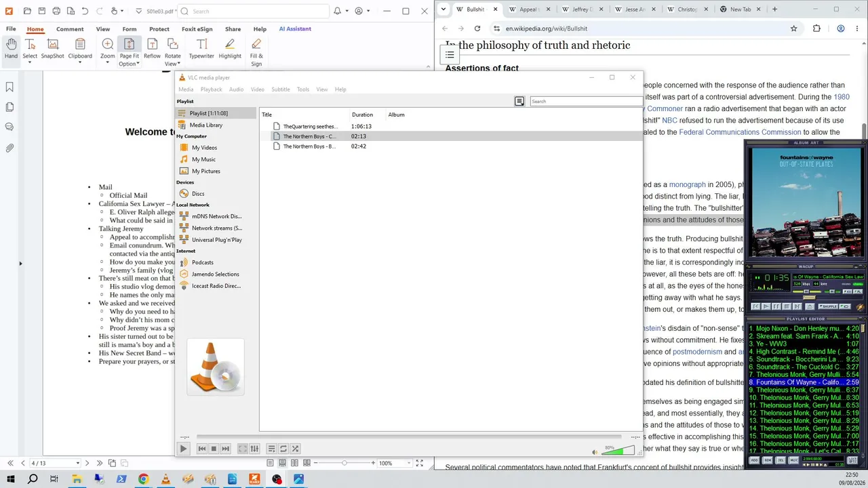Choose the Typewriter tool in Foxit

(x=201, y=49)
